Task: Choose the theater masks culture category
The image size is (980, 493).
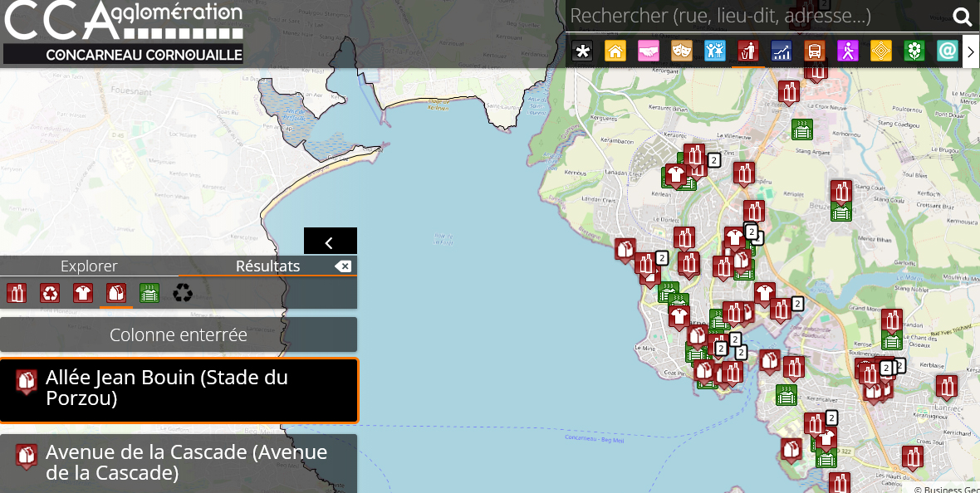Action: click(x=682, y=51)
